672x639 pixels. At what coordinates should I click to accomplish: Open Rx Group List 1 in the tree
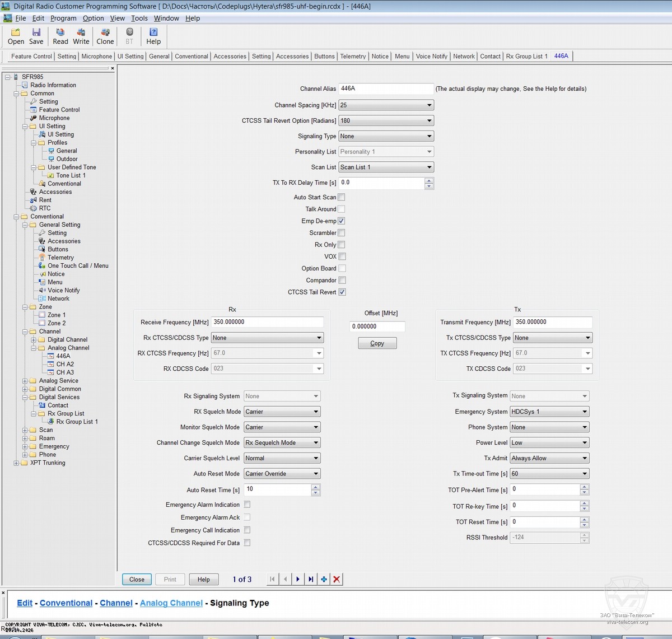coord(77,422)
